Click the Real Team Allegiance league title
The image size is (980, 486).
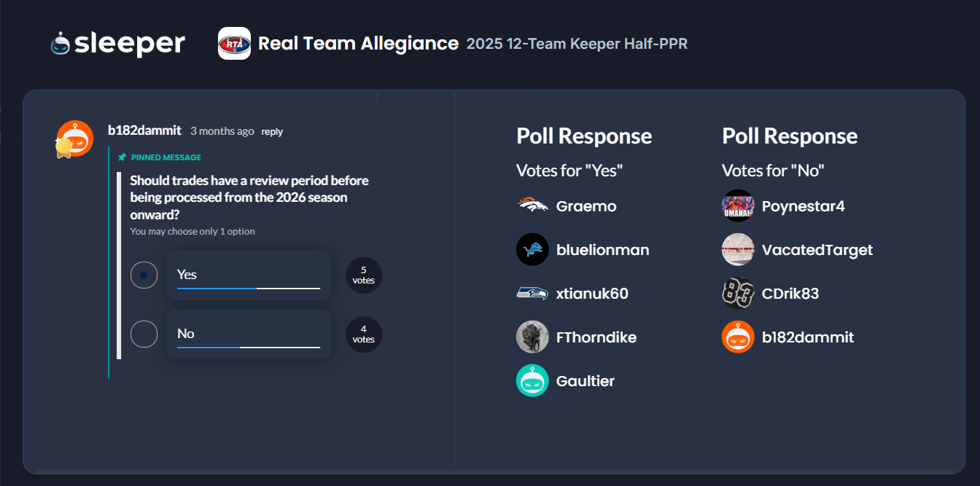tap(358, 44)
